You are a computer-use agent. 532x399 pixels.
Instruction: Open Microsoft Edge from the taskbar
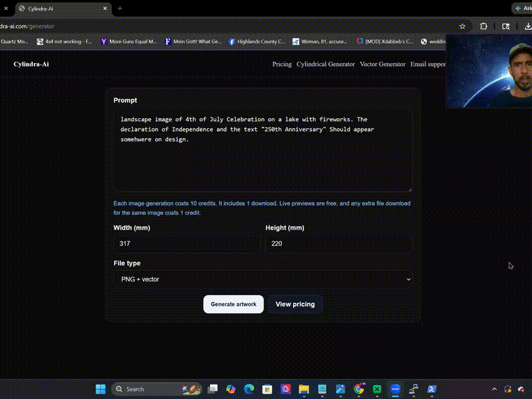(x=249, y=389)
